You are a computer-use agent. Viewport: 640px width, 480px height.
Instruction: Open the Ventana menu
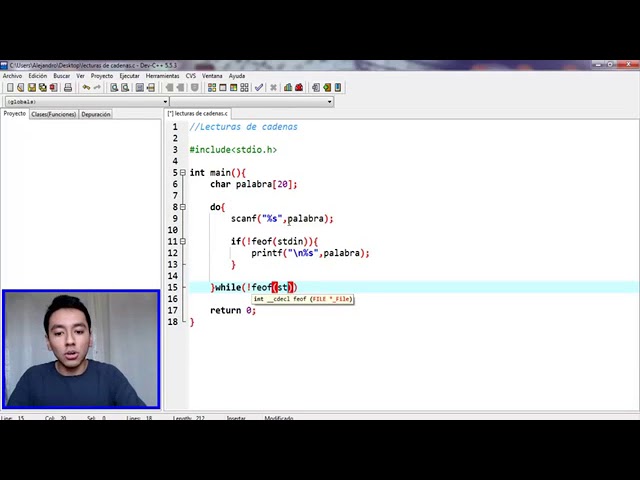[212, 76]
